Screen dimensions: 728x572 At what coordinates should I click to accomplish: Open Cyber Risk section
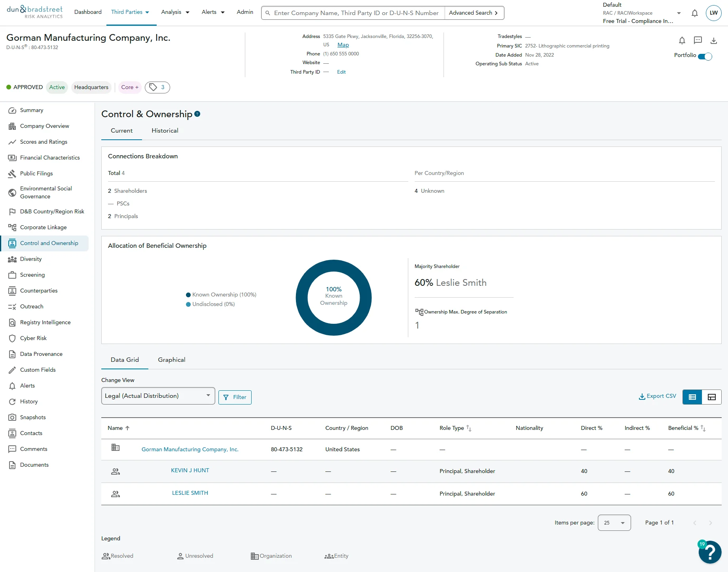coord(33,338)
